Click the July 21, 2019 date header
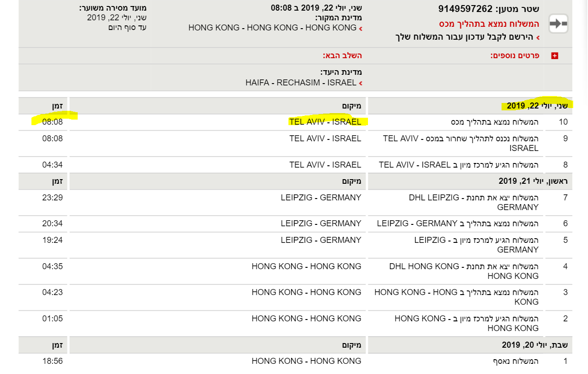588x374 pixels. (x=533, y=181)
